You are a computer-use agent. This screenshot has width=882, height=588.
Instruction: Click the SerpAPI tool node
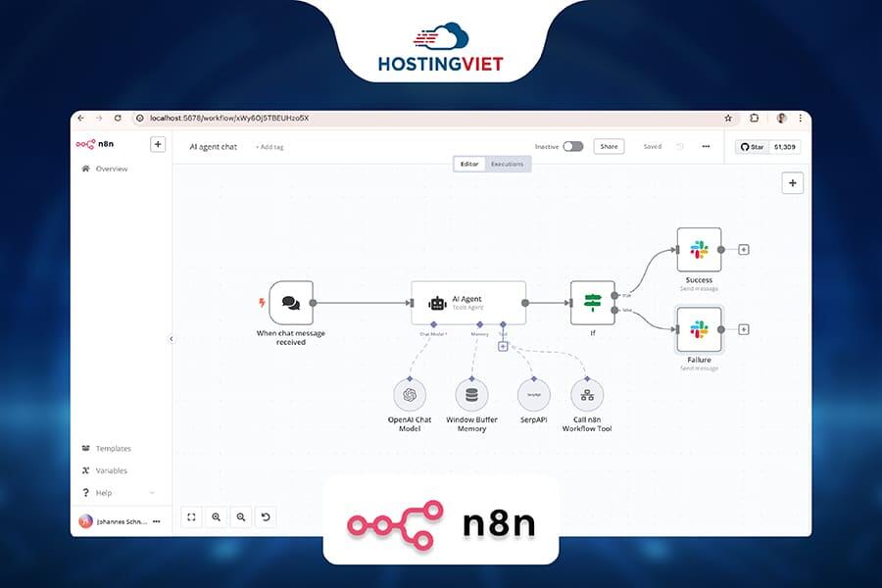(x=533, y=395)
